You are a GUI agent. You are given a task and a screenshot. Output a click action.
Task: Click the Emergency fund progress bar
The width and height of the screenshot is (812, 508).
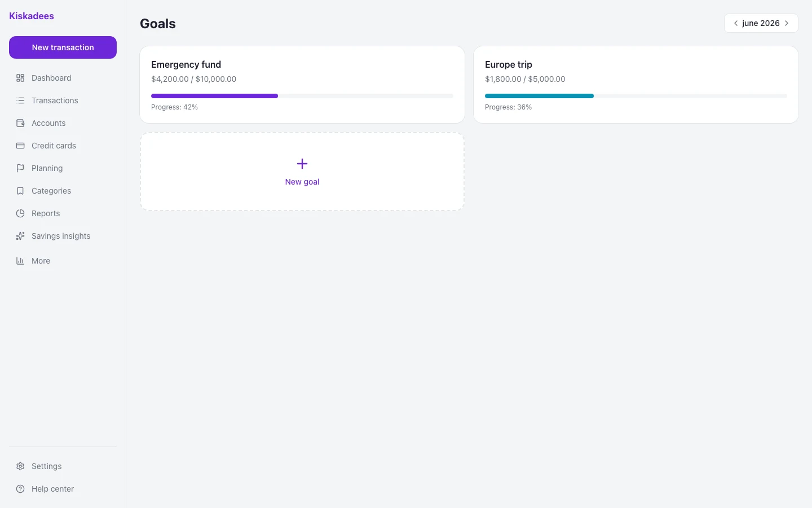302,96
